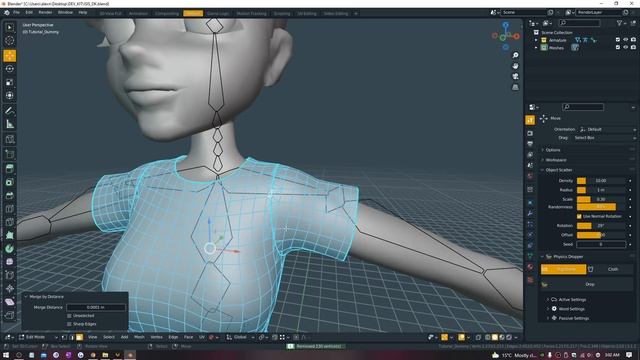Select the 3D Cursor tool
640x360 pixels.
pyautogui.click(x=9, y=40)
